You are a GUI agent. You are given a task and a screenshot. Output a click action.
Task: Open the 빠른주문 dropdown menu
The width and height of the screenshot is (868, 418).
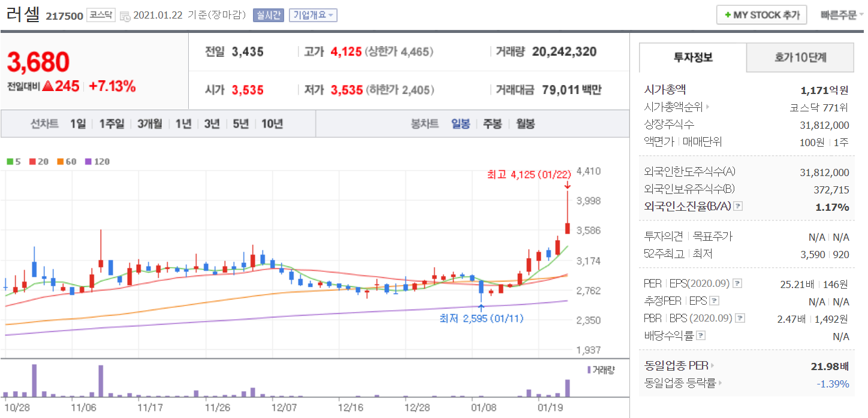[842, 15]
